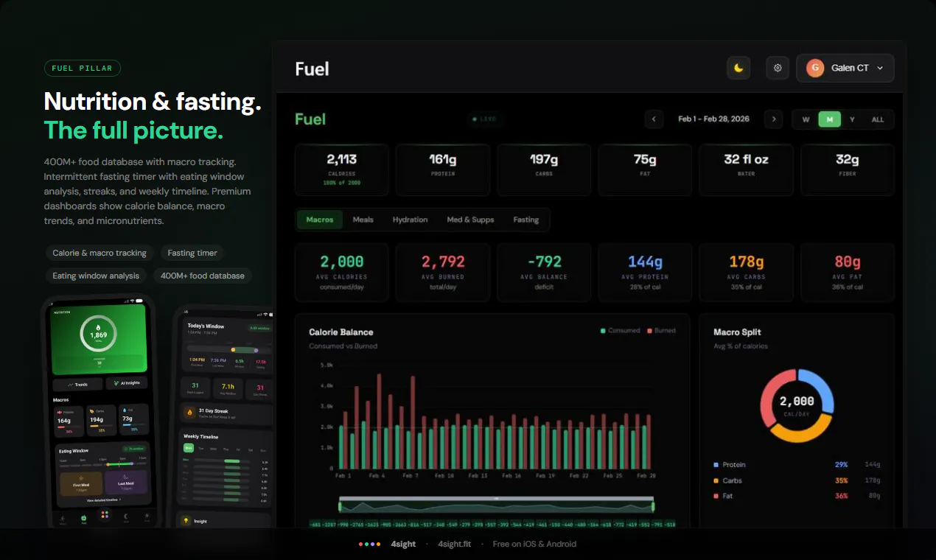Viewport: 936px width, 560px height.
Task: Tap the Carbs leaf icon on the phone card
Action: tap(91, 411)
